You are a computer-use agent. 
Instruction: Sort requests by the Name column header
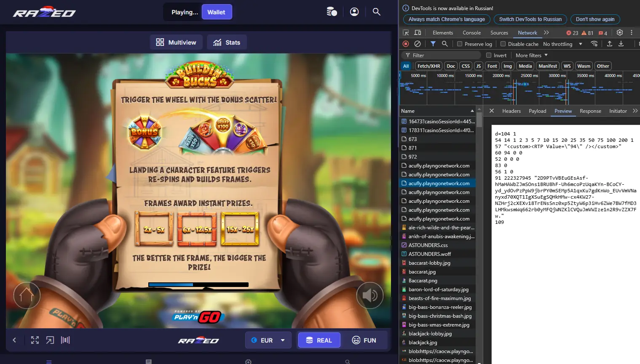tap(437, 111)
